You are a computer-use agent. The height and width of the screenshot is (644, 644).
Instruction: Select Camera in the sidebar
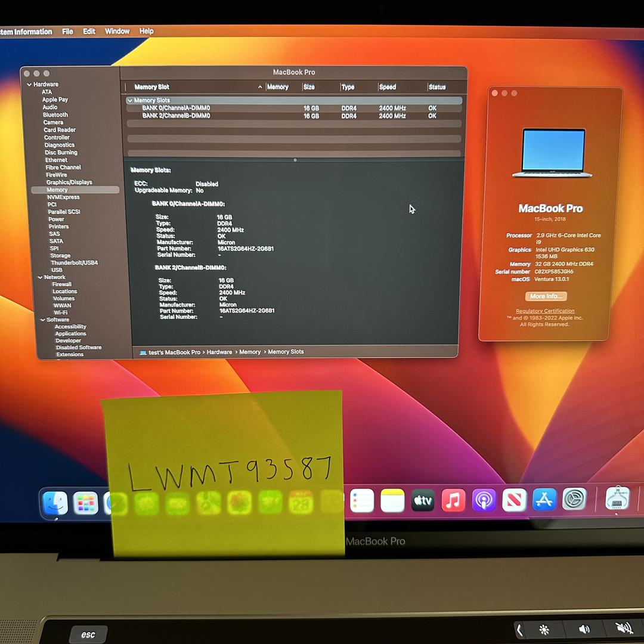[x=54, y=122]
